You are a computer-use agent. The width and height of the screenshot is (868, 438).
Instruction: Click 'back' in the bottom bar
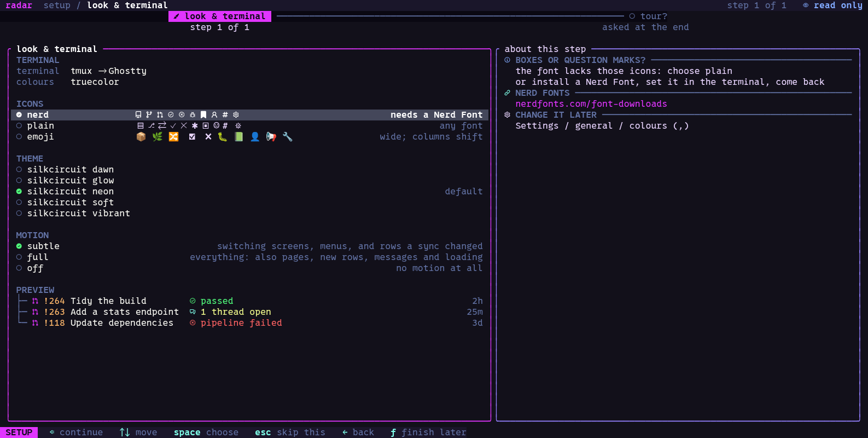click(363, 433)
